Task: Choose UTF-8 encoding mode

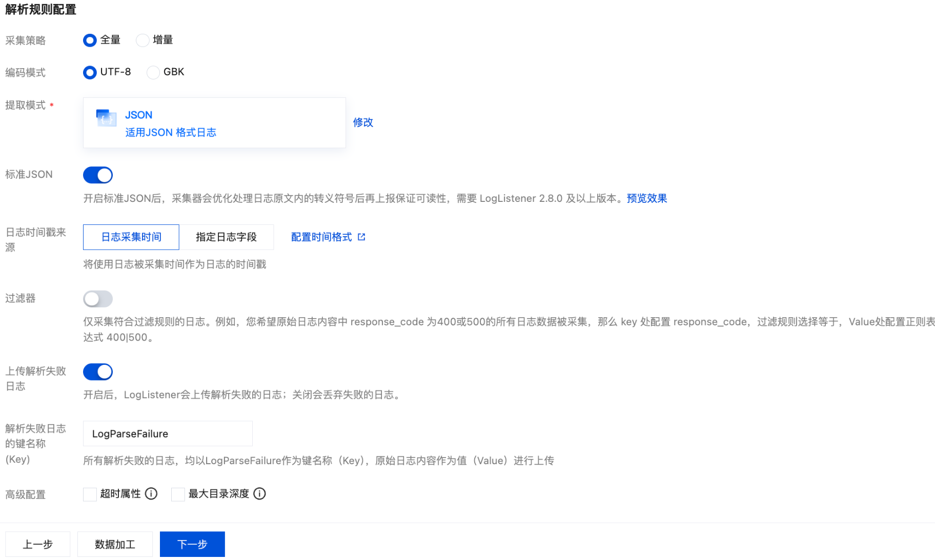Action: pos(90,73)
